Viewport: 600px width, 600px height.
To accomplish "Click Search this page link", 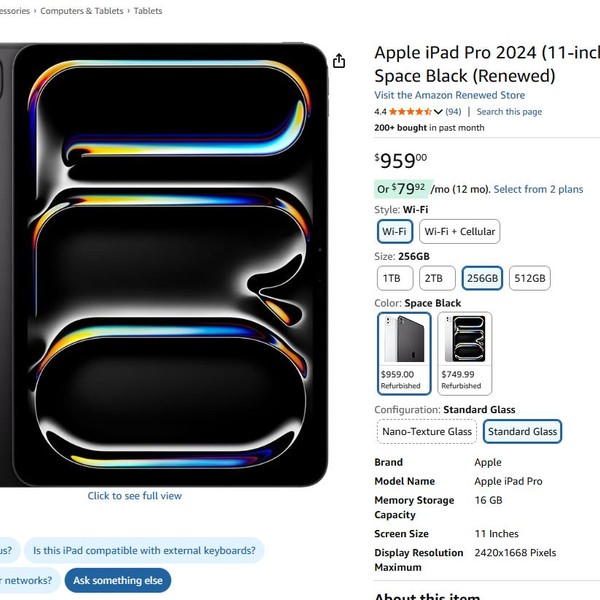I will (509, 112).
